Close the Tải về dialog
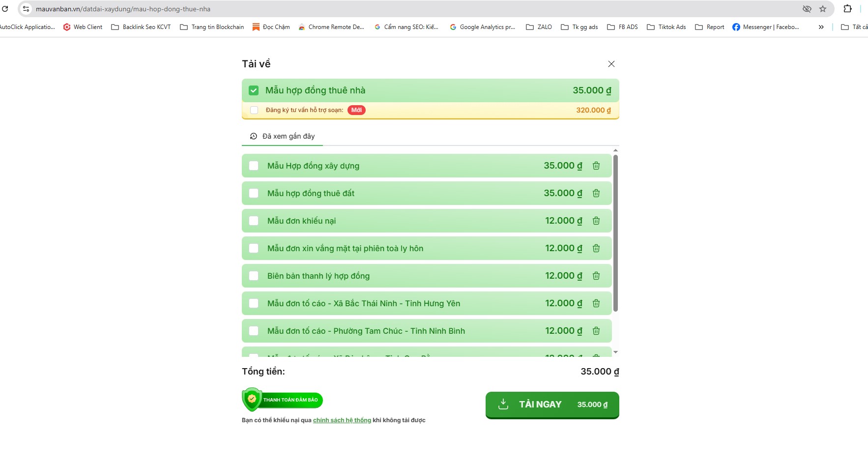The height and width of the screenshot is (463, 868). [x=611, y=64]
